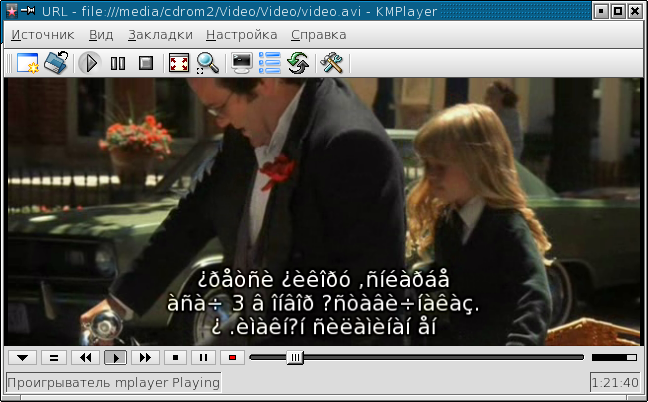Click the open file book icon in toolbar
The width and height of the screenshot is (648, 402).
click(56, 63)
